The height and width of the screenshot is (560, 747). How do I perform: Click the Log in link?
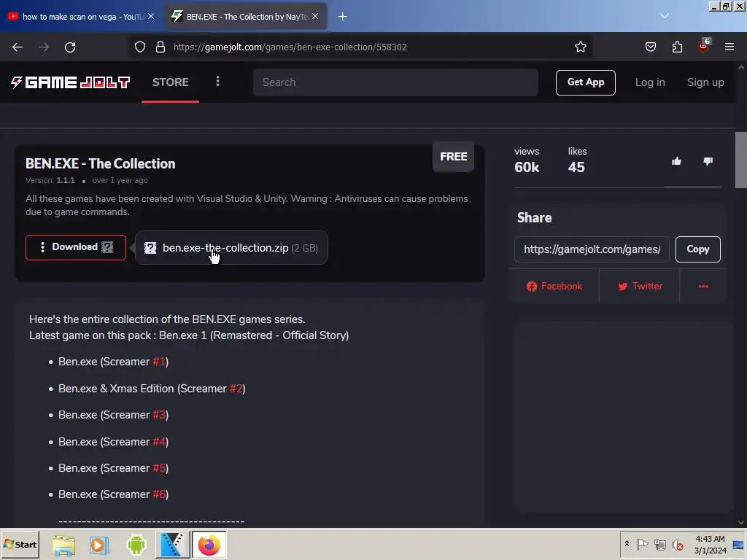(650, 82)
